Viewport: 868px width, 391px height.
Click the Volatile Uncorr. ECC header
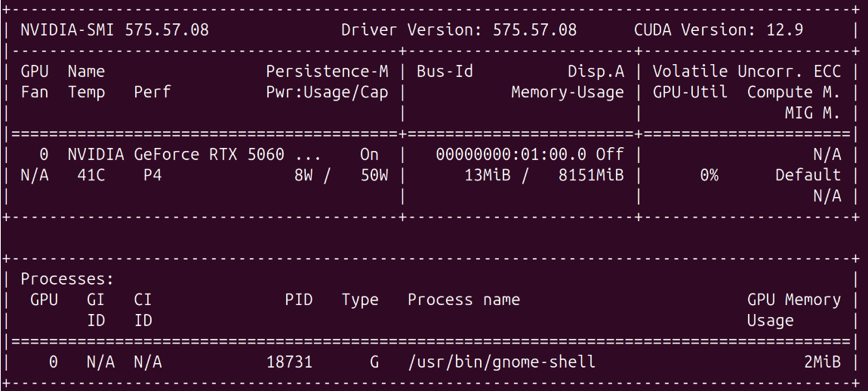[746, 72]
